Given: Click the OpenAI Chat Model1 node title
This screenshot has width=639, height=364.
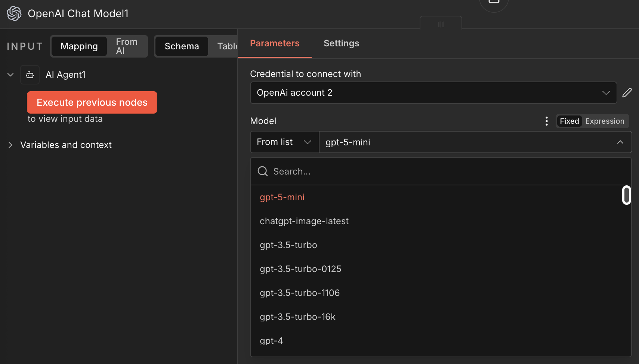Looking at the screenshot, I should [x=78, y=13].
